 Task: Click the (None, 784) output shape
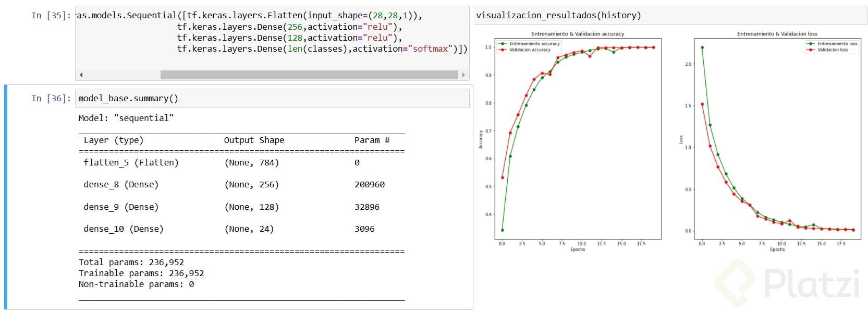[252, 162]
